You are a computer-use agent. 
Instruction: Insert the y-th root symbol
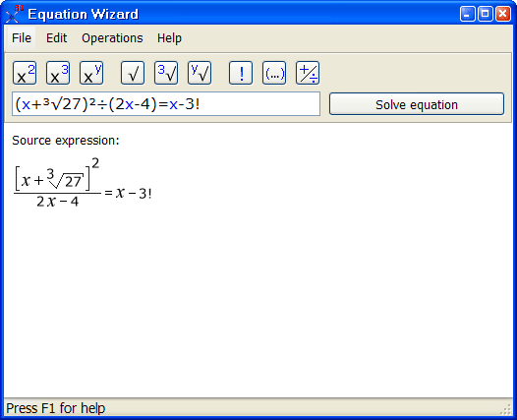(x=200, y=73)
